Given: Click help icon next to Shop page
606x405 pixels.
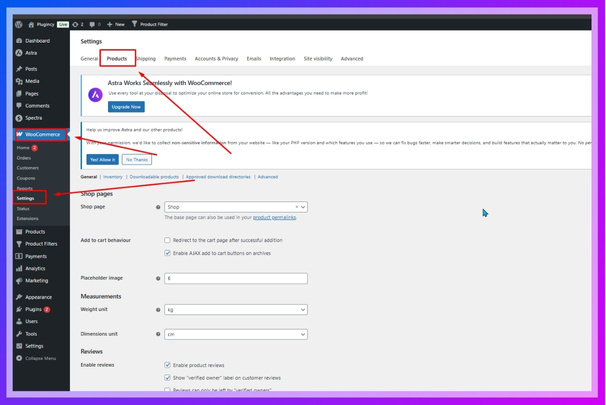Looking at the screenshot, I should coord(158,207).
